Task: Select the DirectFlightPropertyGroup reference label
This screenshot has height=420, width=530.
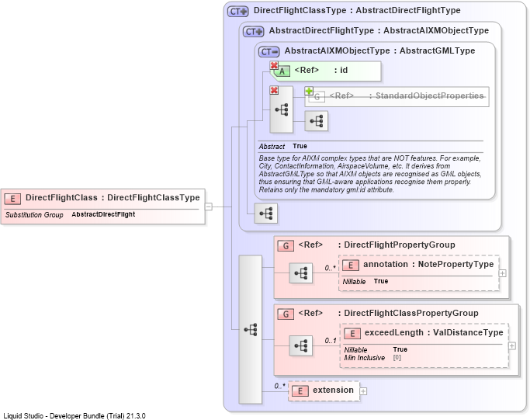Action: (376, 245)
